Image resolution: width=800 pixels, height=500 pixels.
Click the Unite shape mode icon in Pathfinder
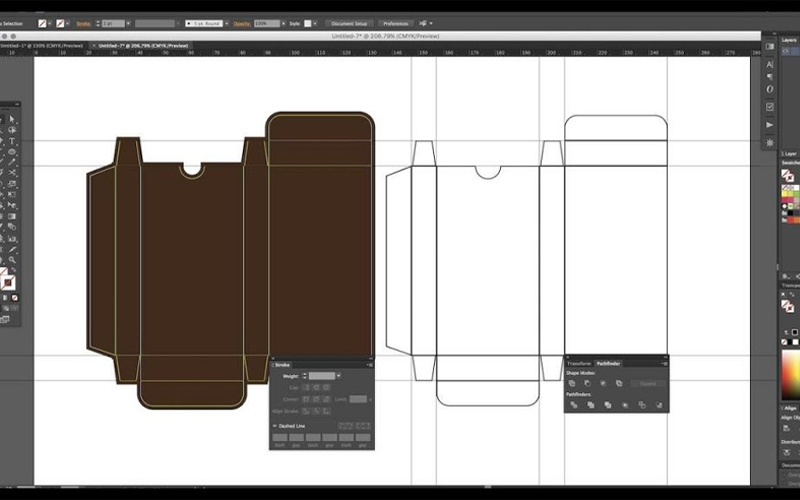coord(572,383)
